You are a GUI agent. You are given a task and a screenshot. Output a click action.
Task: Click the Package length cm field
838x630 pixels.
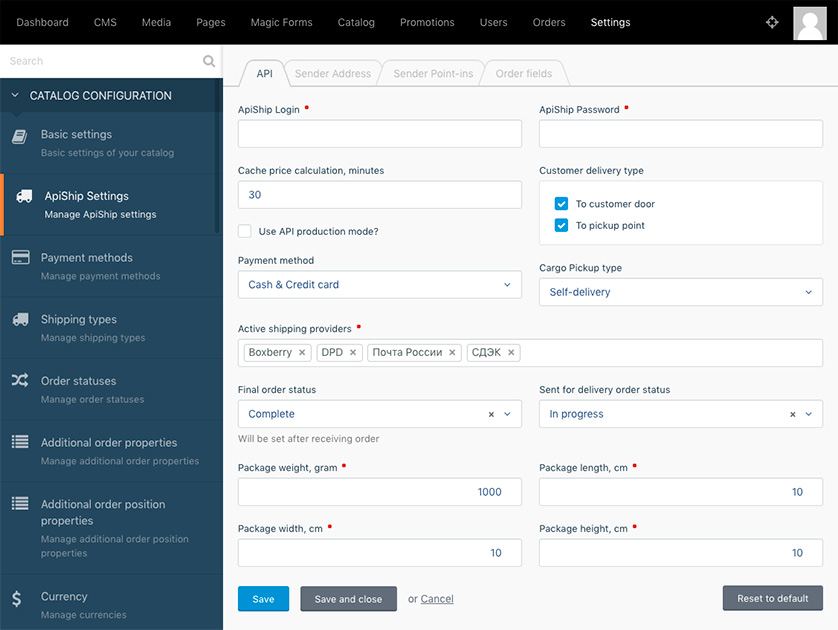681,492
